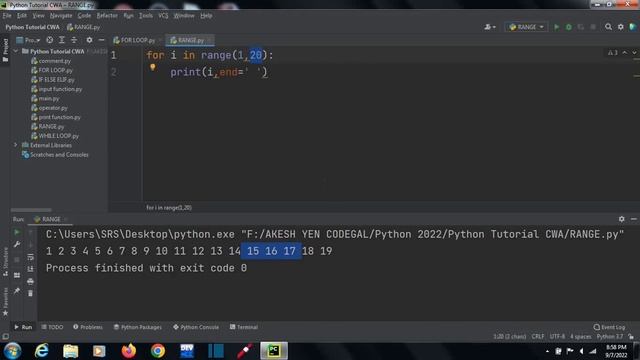This screenshot has height=360, width=640.
Task: Open WHILE LOOP.py in project tree
Action: 55,136
